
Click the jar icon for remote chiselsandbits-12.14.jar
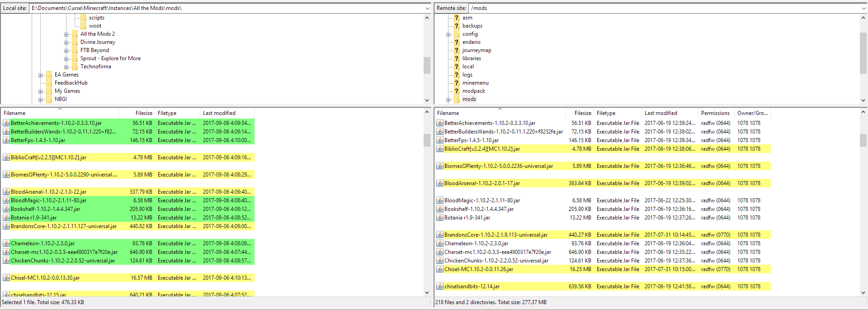439,286
